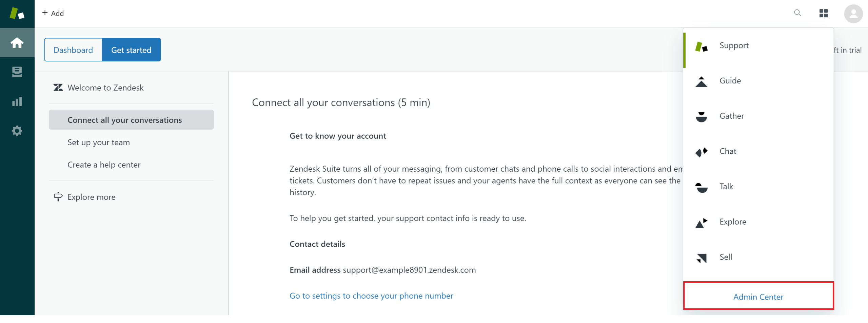
Task: Select Set up your team step
Action: pyautogui.click(x=99, y=142)
